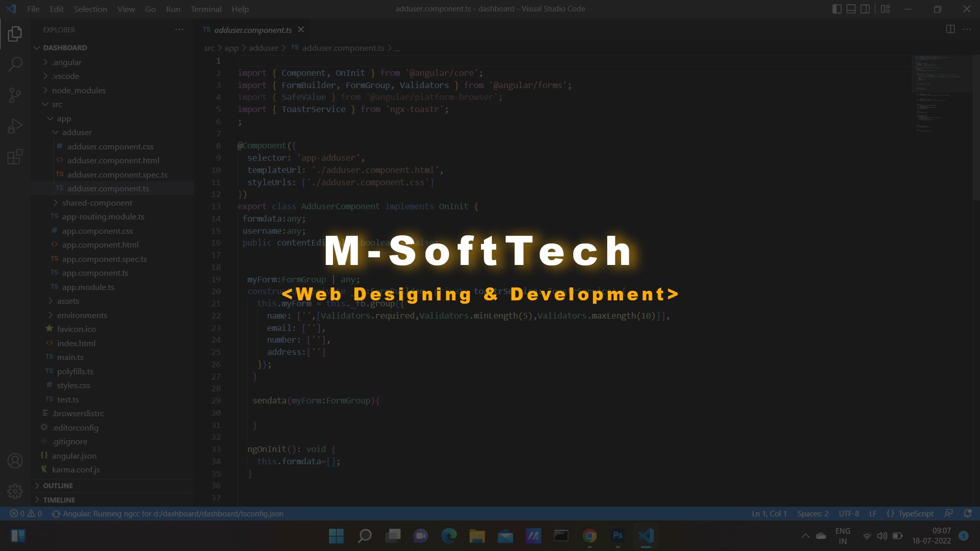Open the Search view in activity bar

(x=15, y=65)
